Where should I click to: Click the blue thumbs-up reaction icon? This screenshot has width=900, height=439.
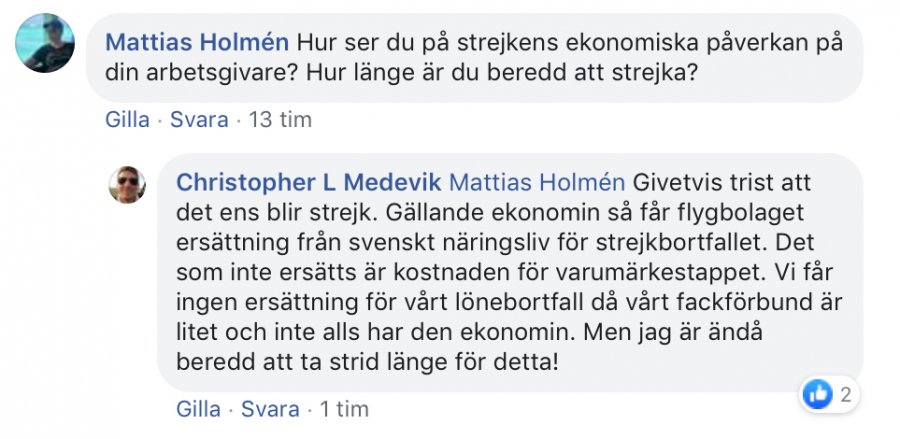click(x=817, y=394)
